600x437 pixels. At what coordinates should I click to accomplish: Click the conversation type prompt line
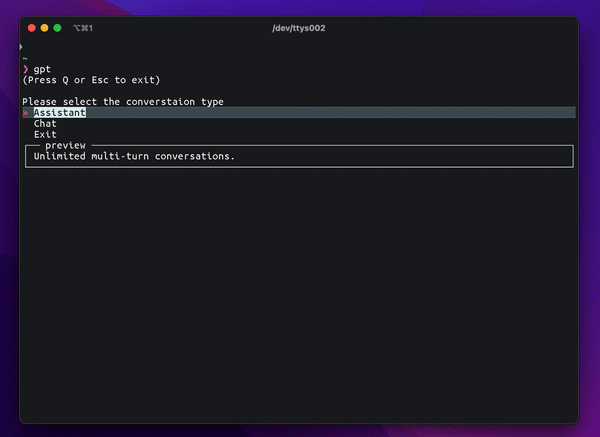(123, 102)
